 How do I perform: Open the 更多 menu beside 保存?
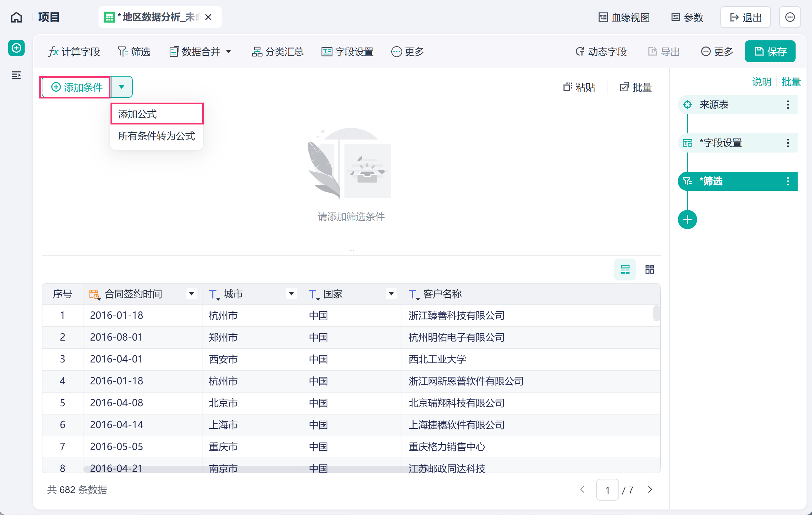point(717,52)
